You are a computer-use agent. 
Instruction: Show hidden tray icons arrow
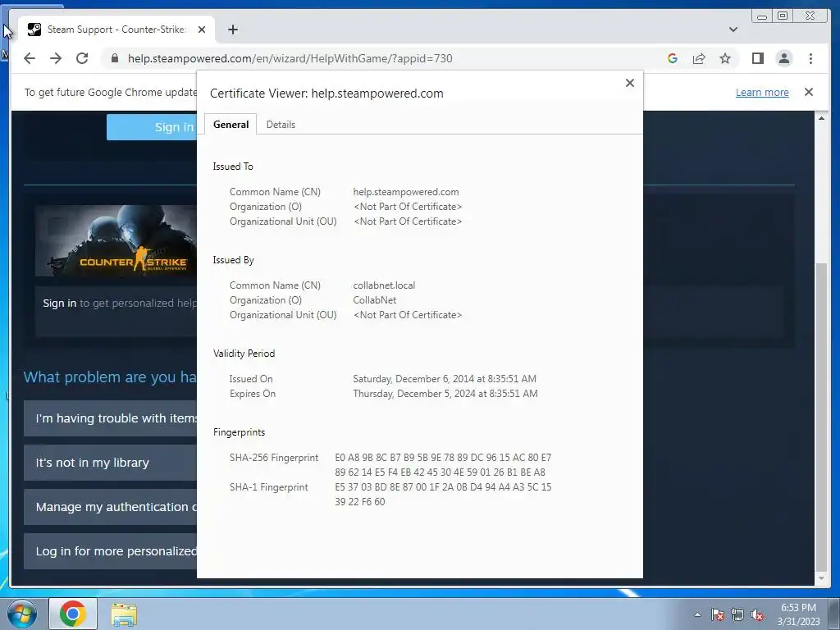click(697, 614)
